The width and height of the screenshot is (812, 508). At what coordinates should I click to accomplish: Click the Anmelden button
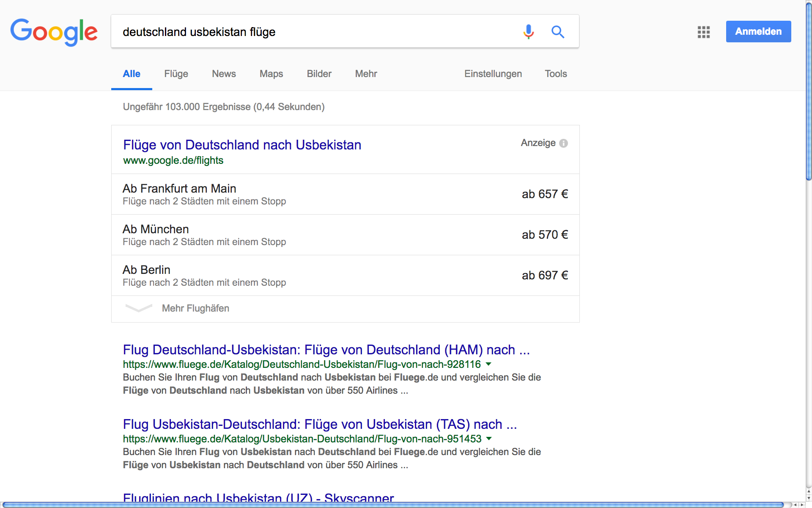tap(758, 31)
